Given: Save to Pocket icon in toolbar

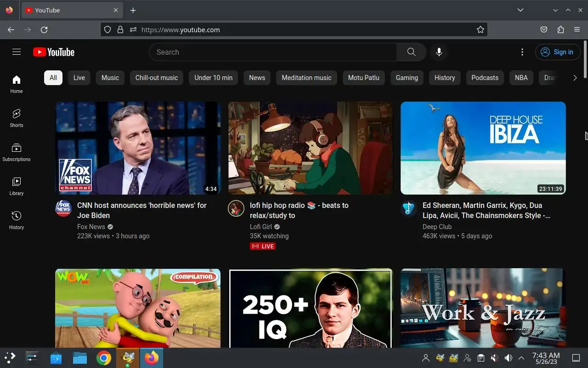Looking at the screenshot, I should point(544,29).
